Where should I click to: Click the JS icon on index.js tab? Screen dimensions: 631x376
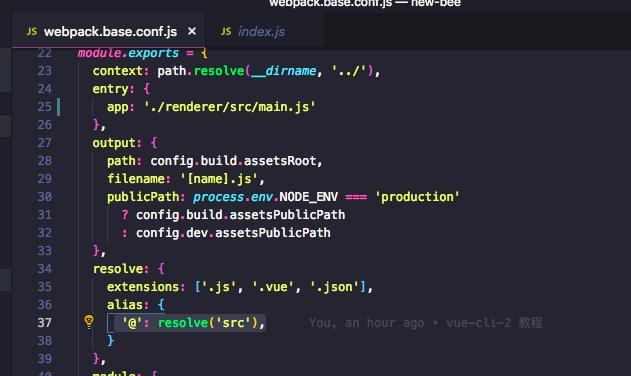tap(226, 31)
